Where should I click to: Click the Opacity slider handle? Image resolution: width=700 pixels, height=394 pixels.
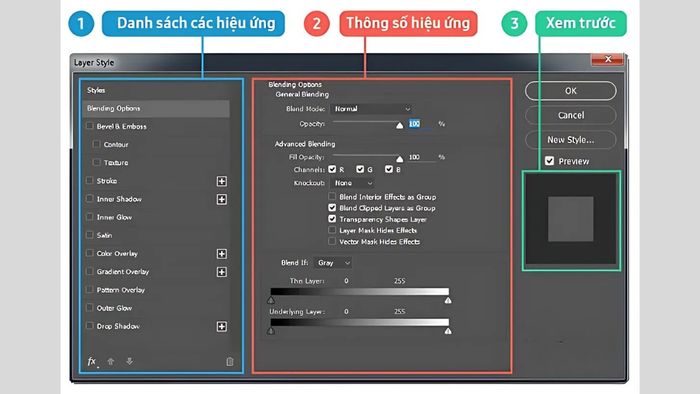point(400,125)
